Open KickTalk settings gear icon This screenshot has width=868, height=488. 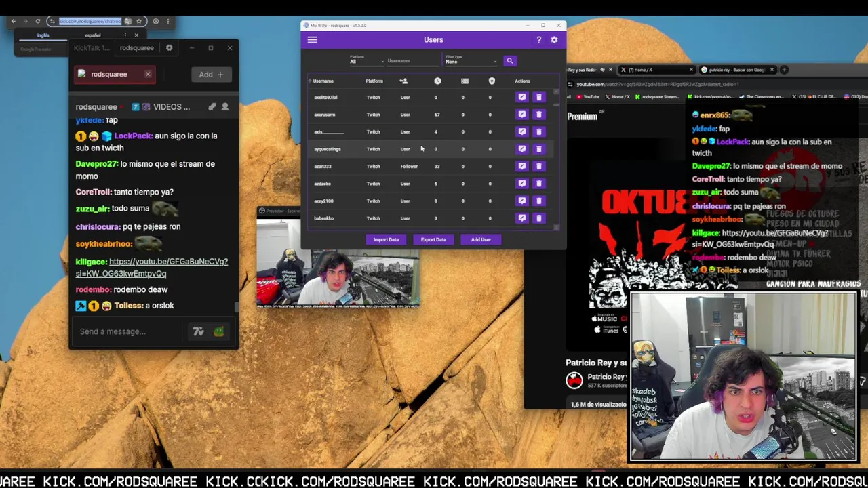click(170, 48)
